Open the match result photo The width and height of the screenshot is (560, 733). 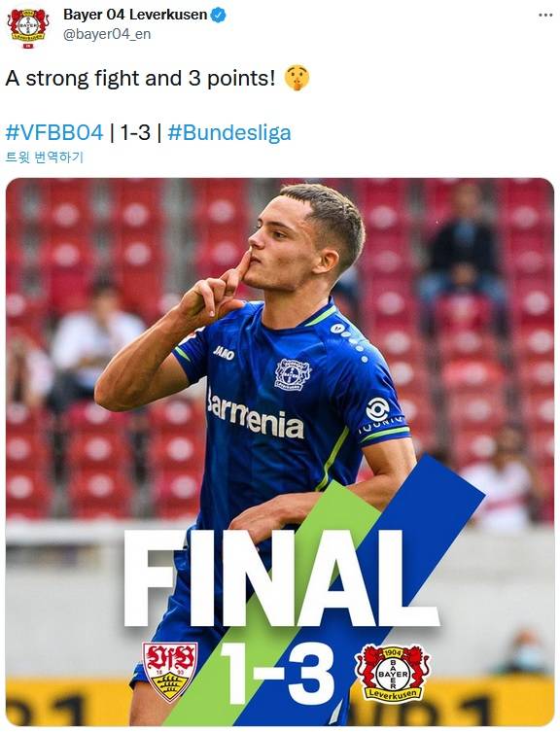tap(280, 452)
